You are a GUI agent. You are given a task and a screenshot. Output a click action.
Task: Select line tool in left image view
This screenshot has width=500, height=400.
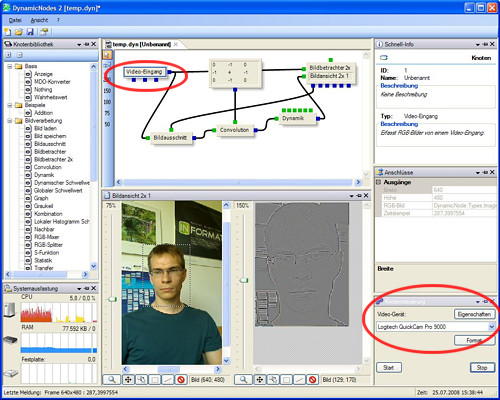click(x=168, y=379)
